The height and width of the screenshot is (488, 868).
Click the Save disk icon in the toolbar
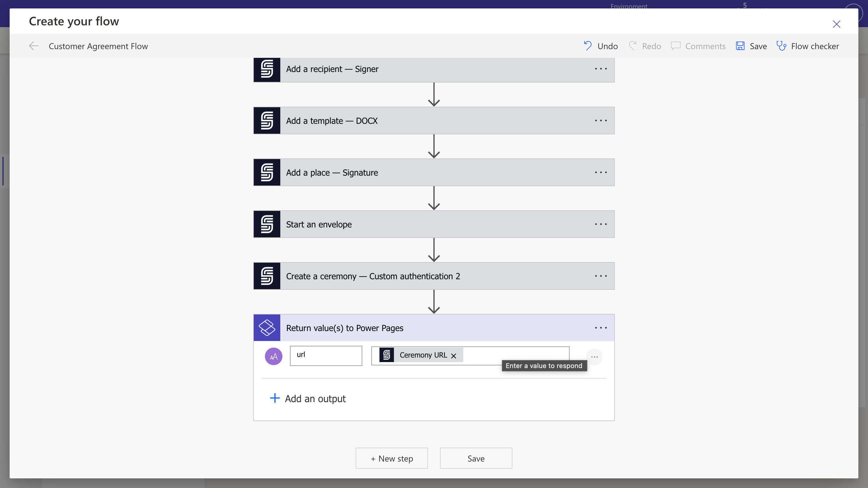(x=740, y=46)
